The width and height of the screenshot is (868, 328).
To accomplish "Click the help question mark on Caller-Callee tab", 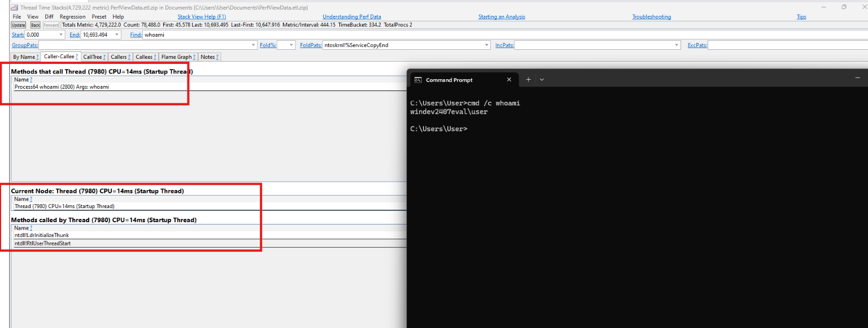I will [77, 57].
